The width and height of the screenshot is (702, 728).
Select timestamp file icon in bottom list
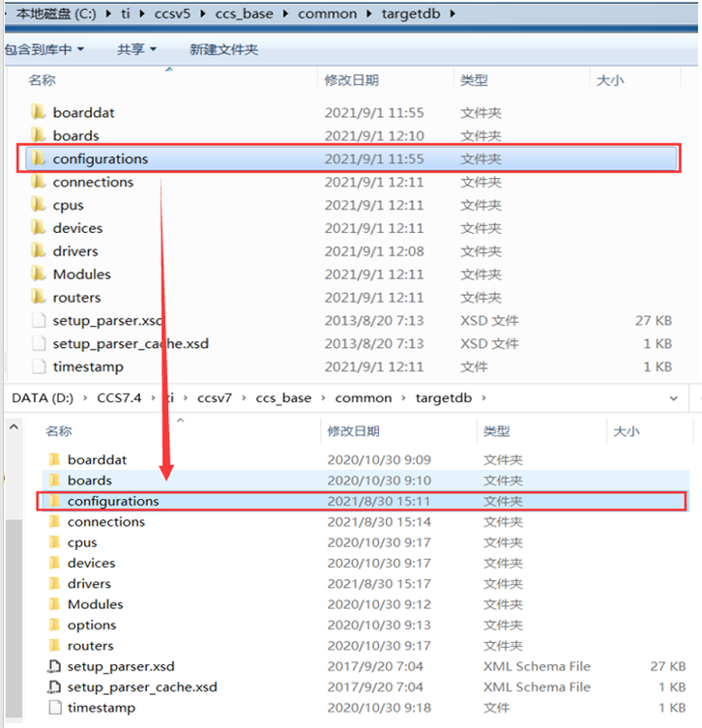click(x=55, y=708)
